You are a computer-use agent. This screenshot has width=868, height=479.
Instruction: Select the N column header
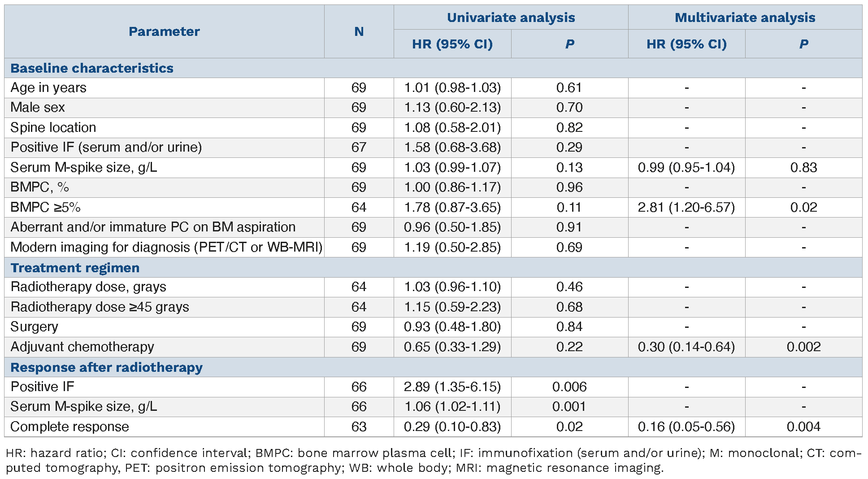click(359, 31)
